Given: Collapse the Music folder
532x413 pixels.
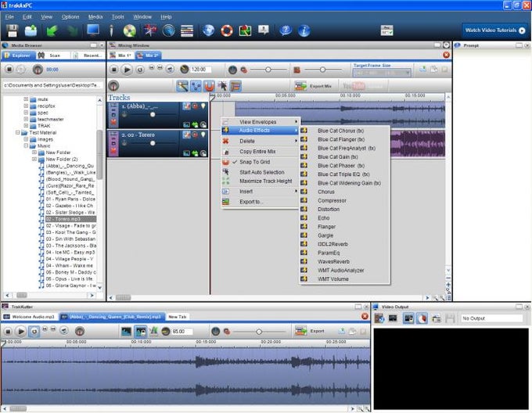Looking at the screenshot, I should click(26, 145).
